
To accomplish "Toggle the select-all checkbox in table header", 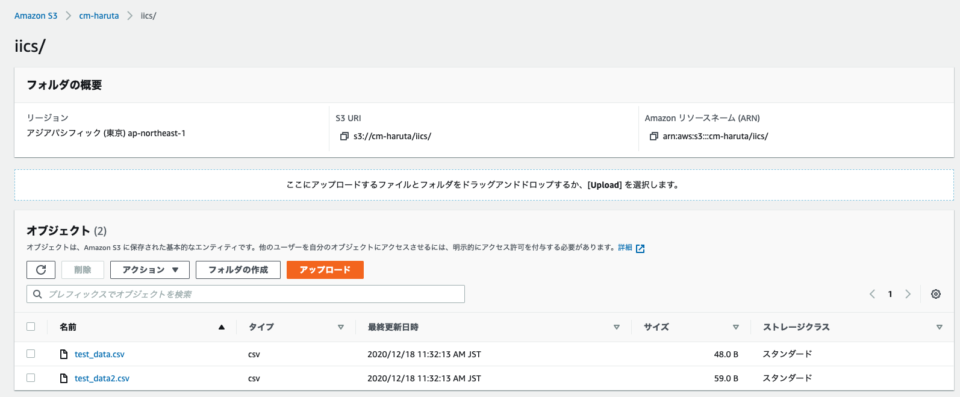I will point(31,327).
